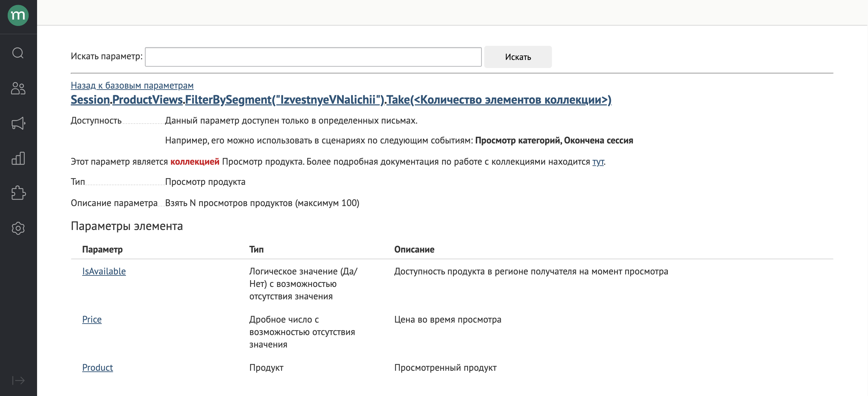This screenshot has width=868, height=396.
Task: Open the customers people icon in sidebar
Action: 18,88
